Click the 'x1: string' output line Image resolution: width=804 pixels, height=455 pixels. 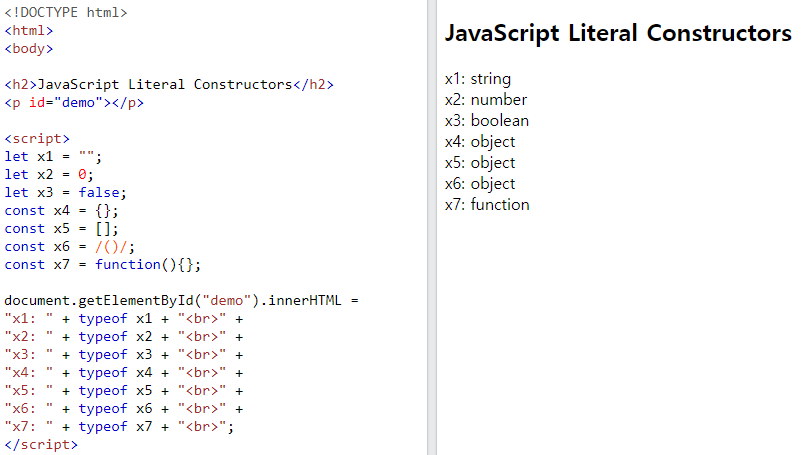pyautogui.click(x=478, y=78)
